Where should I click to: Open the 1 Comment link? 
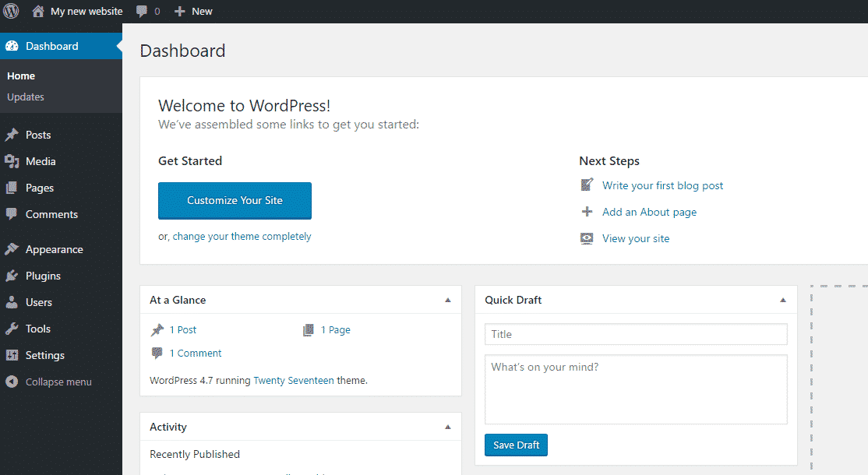point(196,354)
